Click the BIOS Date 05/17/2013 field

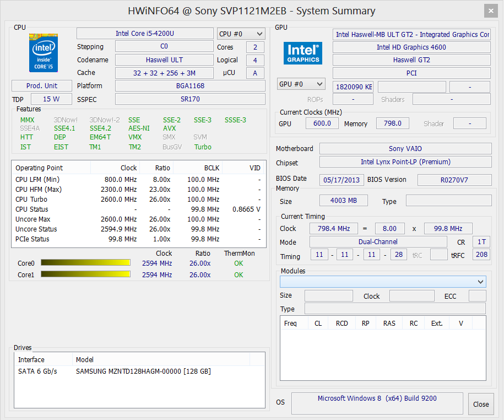342,180
